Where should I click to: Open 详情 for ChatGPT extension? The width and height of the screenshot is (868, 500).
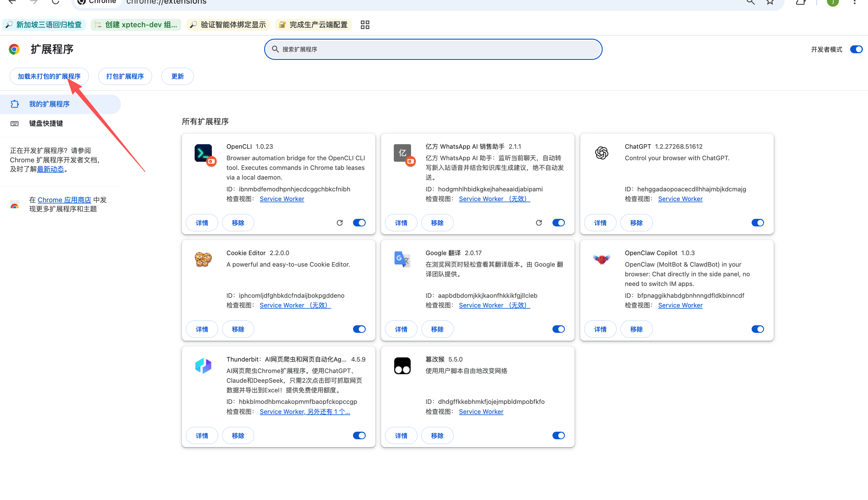click(600, 223)
